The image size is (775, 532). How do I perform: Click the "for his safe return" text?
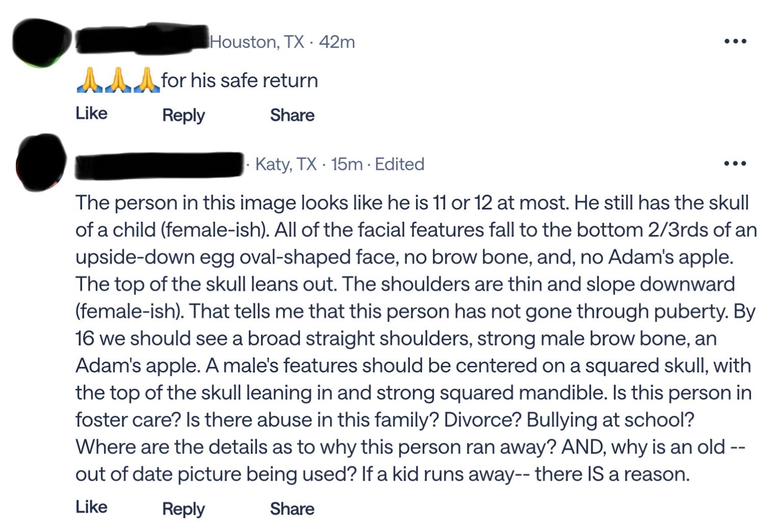coord(240,81)
